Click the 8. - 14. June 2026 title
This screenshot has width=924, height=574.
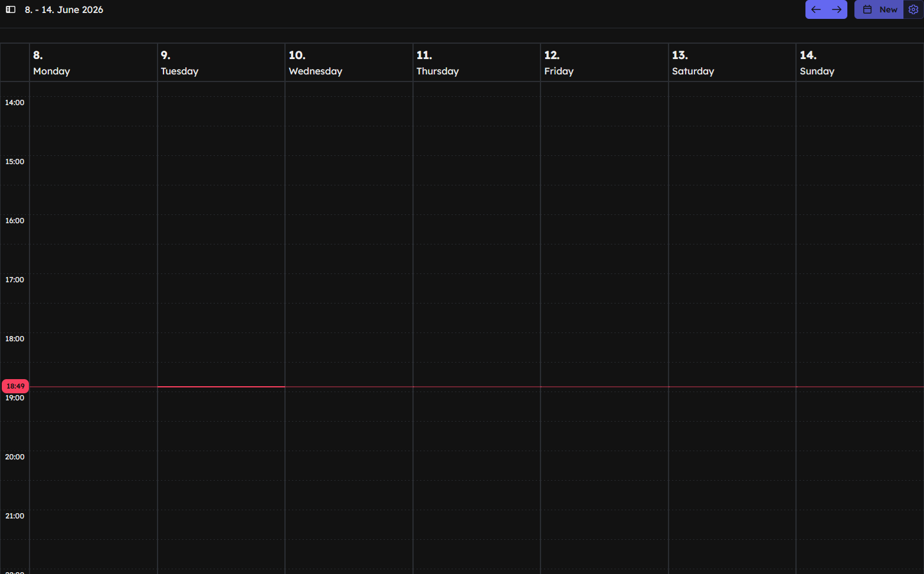(64, 9)
